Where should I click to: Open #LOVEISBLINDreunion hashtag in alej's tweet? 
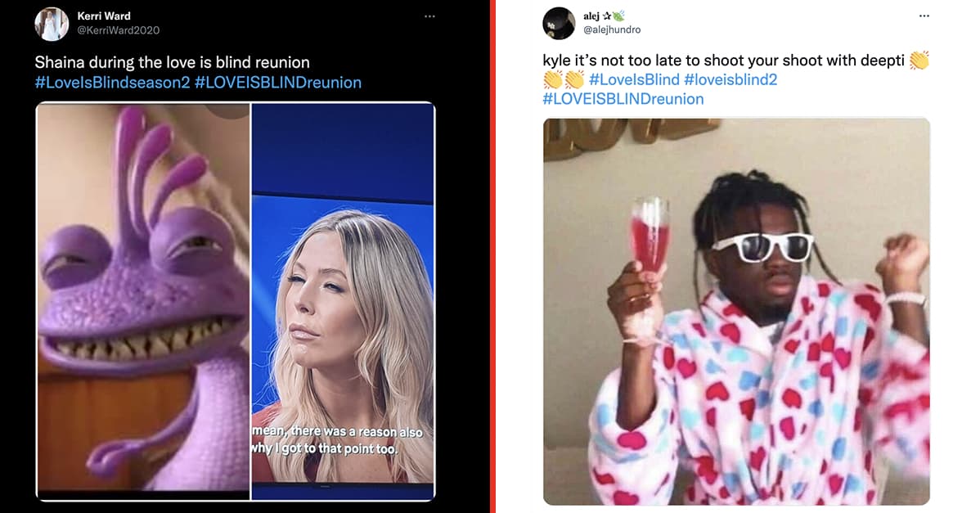pos(623,99)
